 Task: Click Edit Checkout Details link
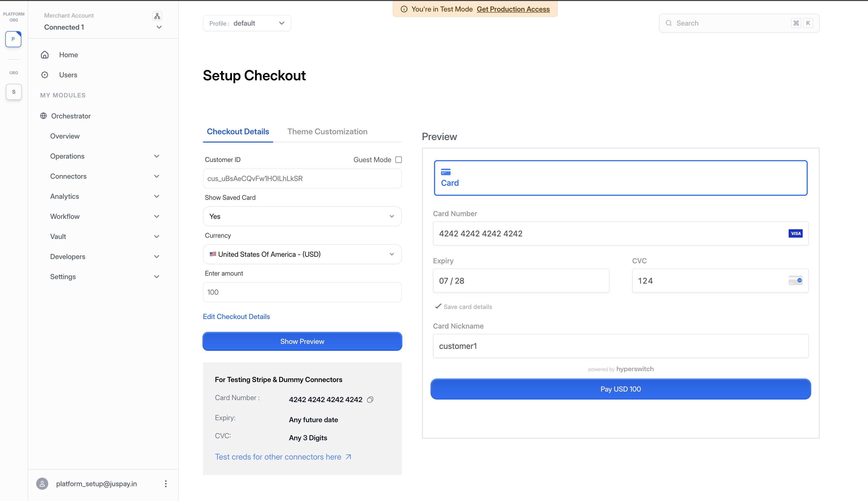(x=236, y=317)
